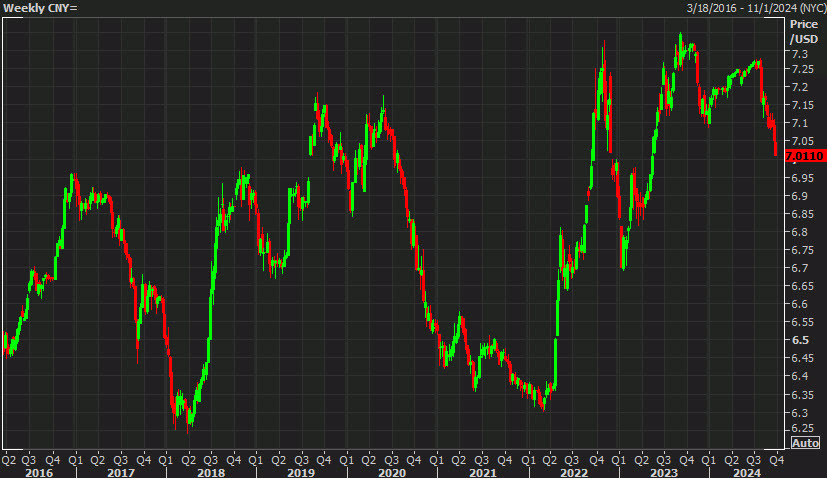Select the red 7.0110 current price label
827x478 pixels.
805,156
